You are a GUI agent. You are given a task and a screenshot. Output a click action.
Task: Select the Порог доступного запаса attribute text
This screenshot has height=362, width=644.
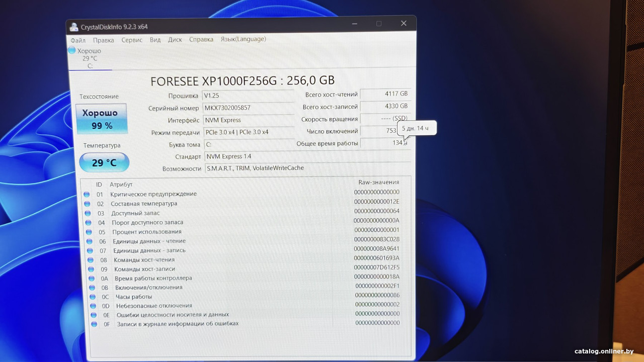click(147, 222)
